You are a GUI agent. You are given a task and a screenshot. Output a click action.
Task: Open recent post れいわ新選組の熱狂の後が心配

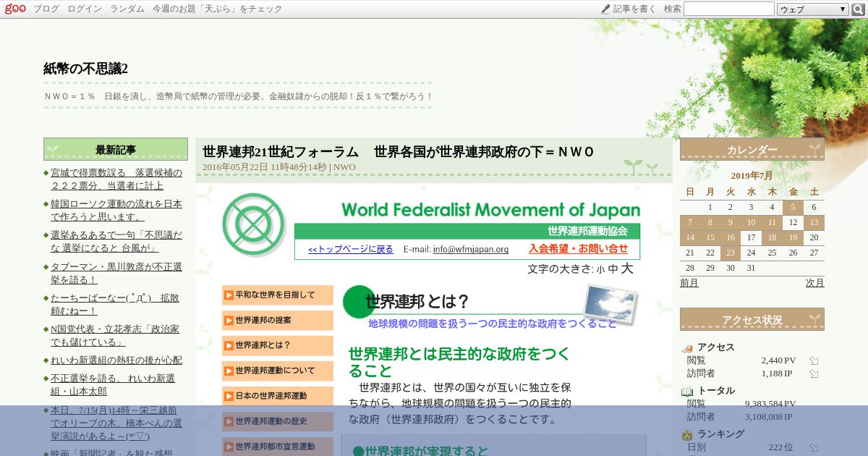coord(116,360)
